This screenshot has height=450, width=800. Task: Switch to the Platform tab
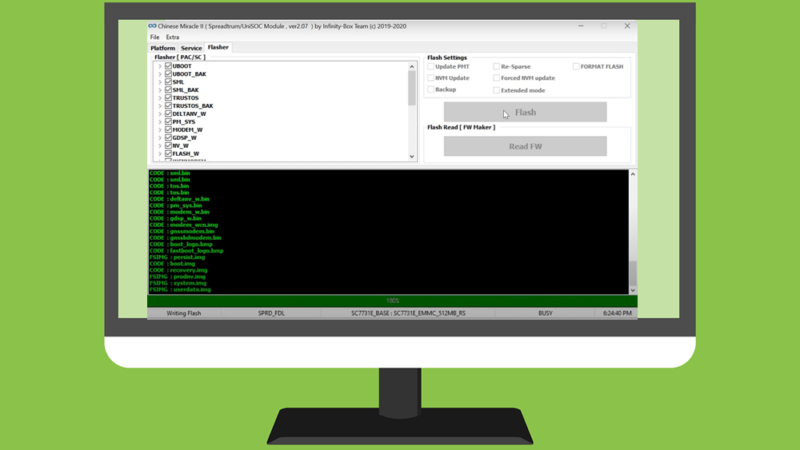coord(163,48)
